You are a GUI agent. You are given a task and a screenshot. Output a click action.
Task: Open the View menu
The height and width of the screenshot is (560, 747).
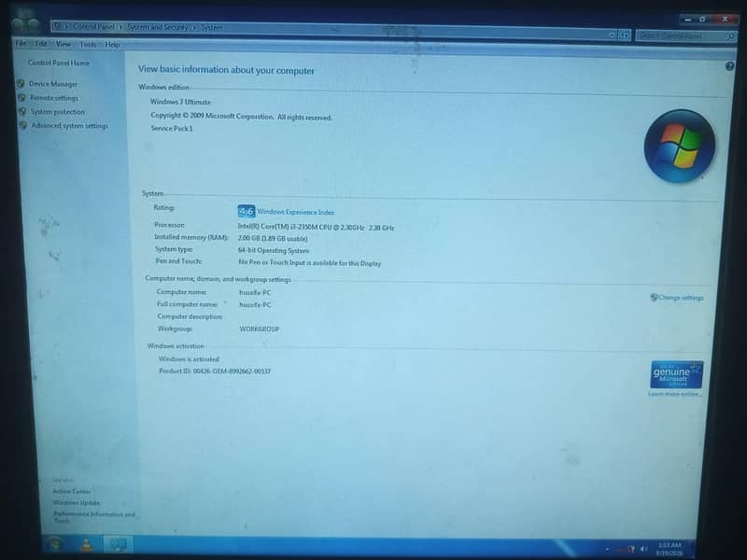pos(63,44)
